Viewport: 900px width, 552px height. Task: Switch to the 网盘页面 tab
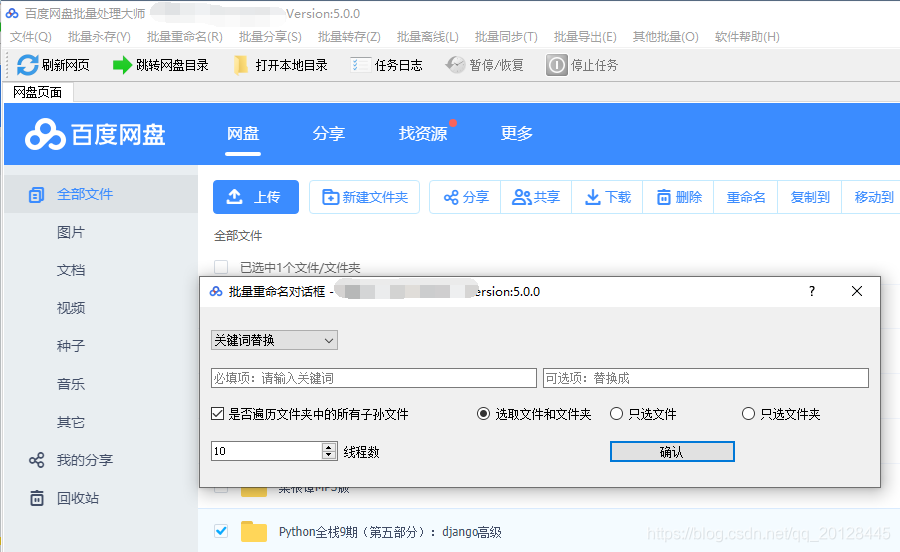pos(38,92)
